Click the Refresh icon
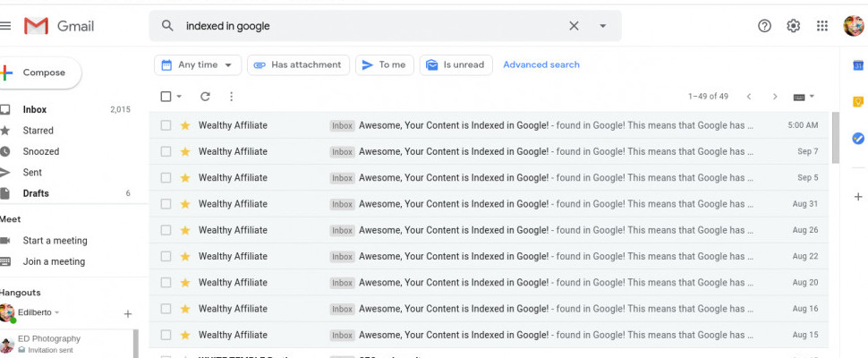 click(205, 97)
